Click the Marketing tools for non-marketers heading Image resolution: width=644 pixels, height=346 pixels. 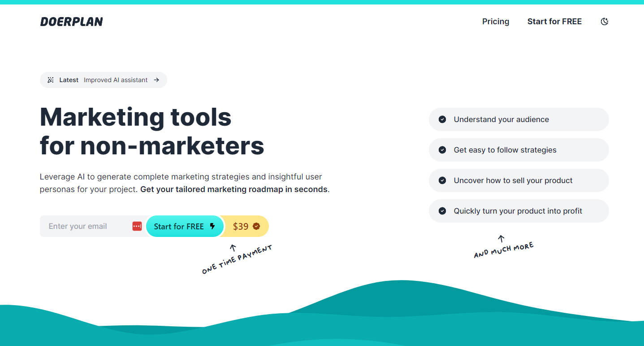coord(152,131)
